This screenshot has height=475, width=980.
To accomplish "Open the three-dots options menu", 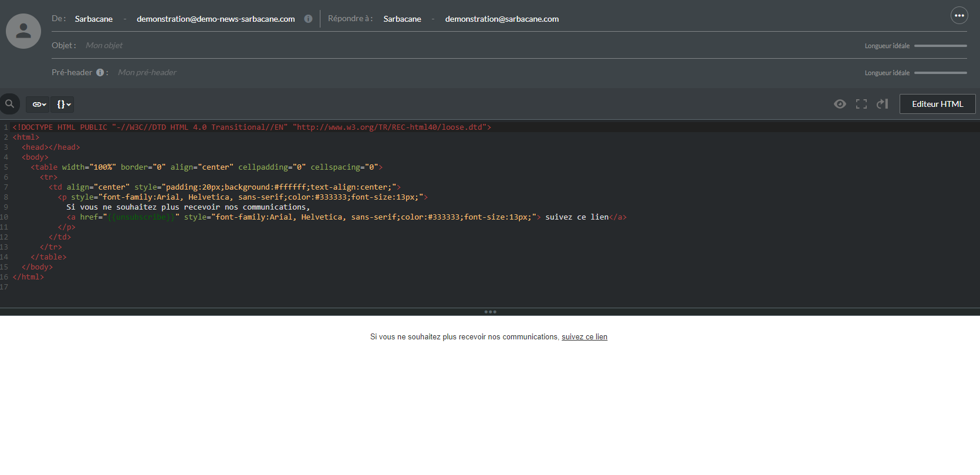I will pos(959,15).
